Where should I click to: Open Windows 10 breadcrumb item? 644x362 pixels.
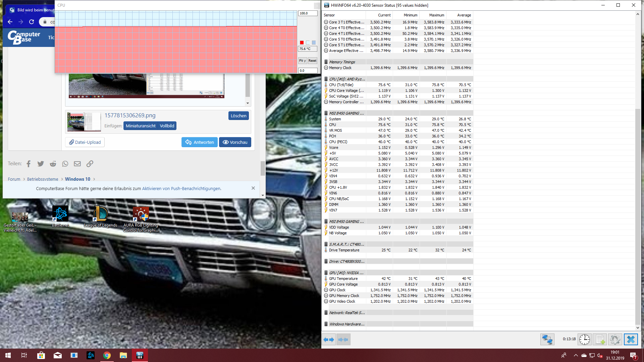77,179
